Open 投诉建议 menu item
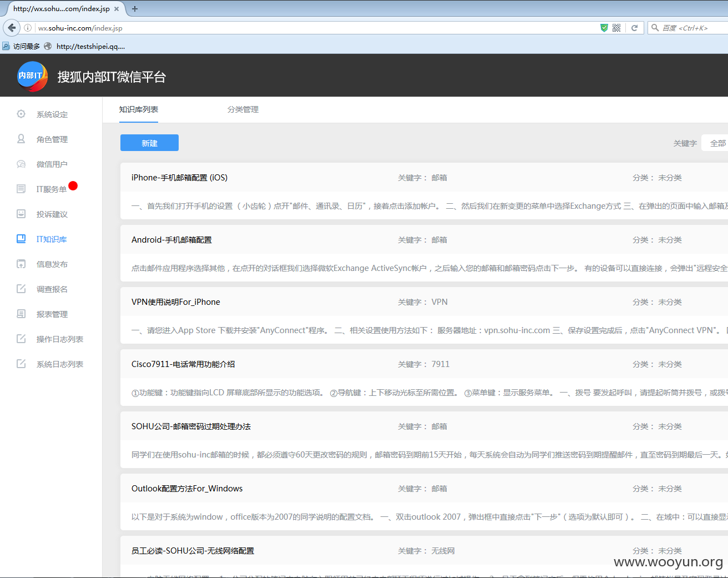The image size is (728, 578). 52,214
